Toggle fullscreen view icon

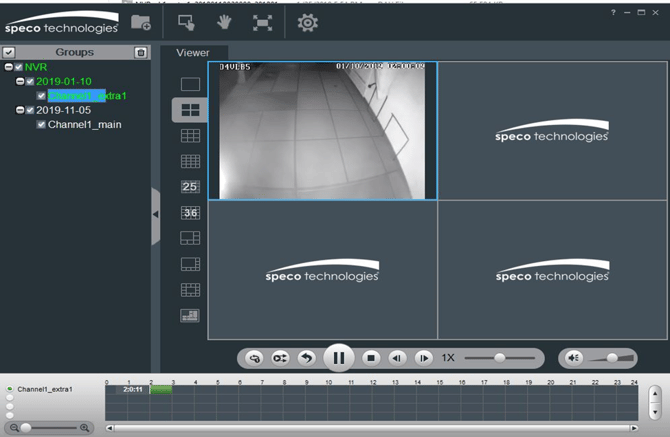[x=262, y=23]
